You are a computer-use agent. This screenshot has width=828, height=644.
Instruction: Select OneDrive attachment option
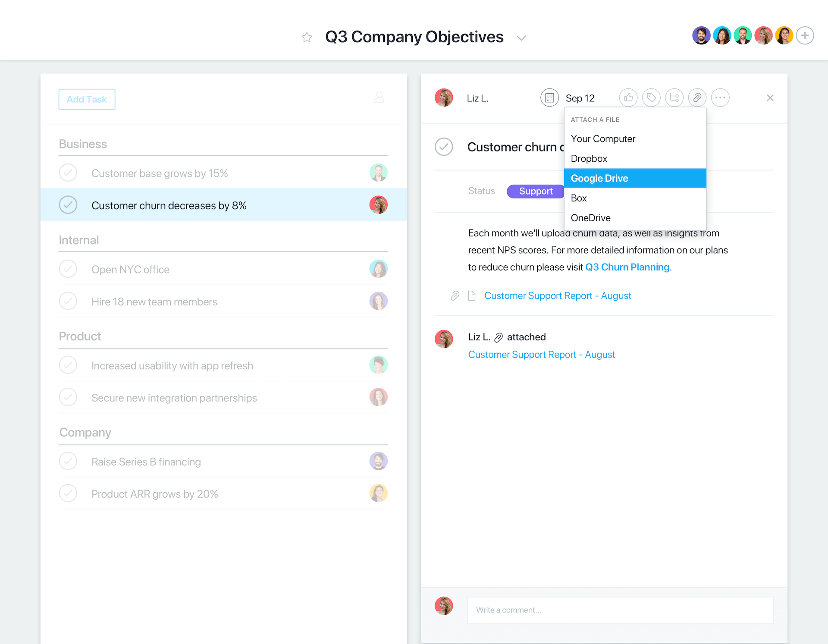tap(590, 218)
